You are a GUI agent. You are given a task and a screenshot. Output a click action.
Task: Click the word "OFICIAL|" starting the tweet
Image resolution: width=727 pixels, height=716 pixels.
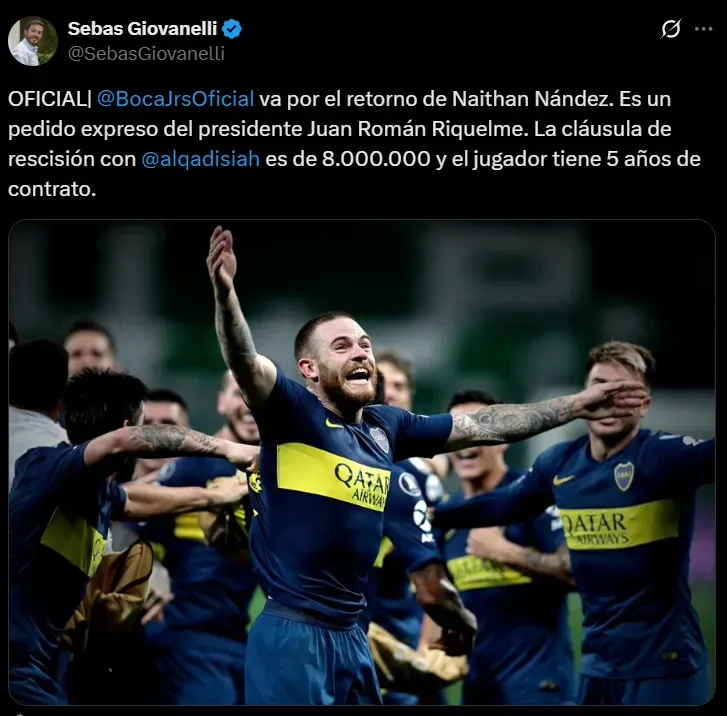click(50, 99)
